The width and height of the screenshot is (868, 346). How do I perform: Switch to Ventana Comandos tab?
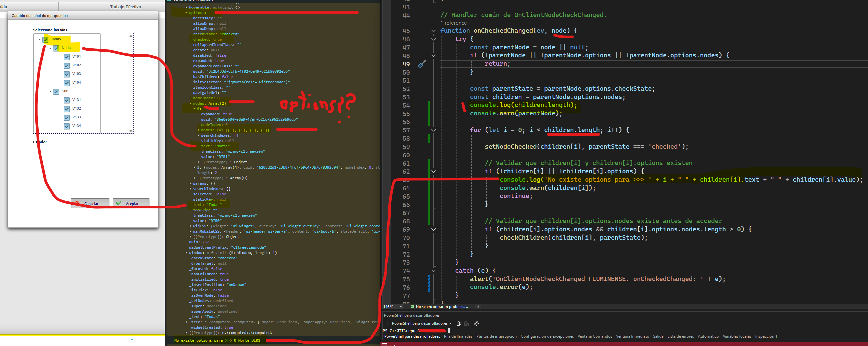pos(595,336)
